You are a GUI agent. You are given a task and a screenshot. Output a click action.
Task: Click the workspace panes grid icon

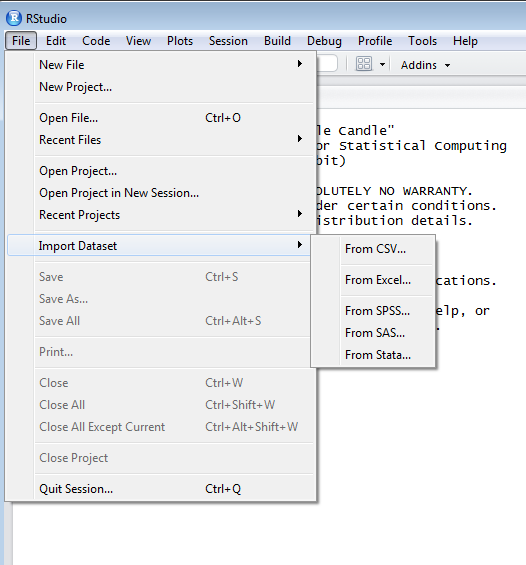coord(364,64)
